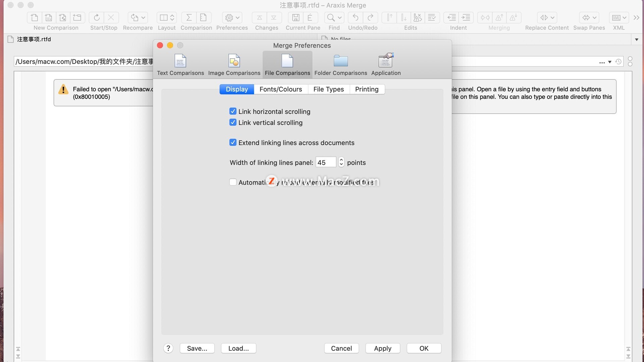Show more toolbar items chevron
The width and height of the screenshot is (644, 362).
tap(636, 17)
